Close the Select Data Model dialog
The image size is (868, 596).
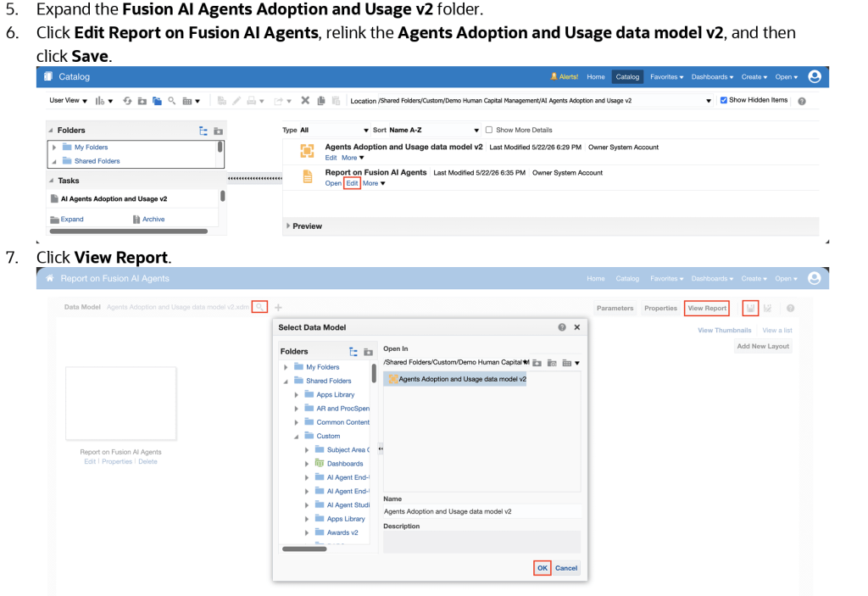point(576,327)
